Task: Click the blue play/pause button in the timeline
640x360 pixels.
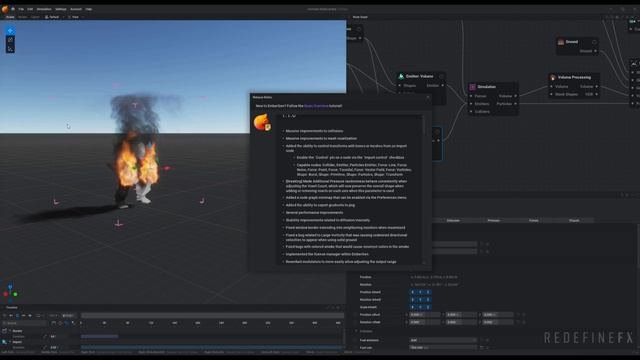Action: coord(17,316)
